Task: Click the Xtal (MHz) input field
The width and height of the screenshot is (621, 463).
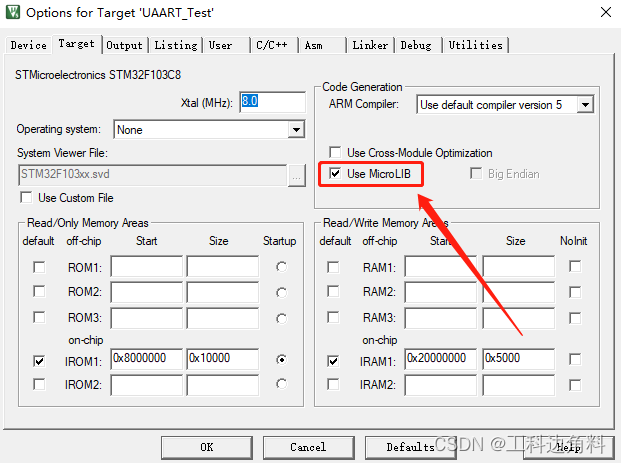Action: [x=272, y=102]
